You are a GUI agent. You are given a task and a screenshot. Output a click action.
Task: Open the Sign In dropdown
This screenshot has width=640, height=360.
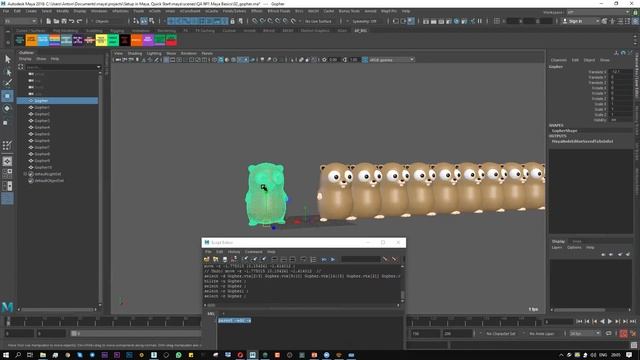pyautogui.click(x=580, y=21)
